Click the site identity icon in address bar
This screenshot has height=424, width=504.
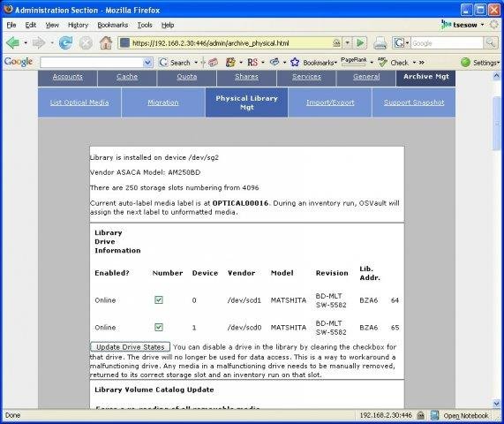tap(124, 42)
